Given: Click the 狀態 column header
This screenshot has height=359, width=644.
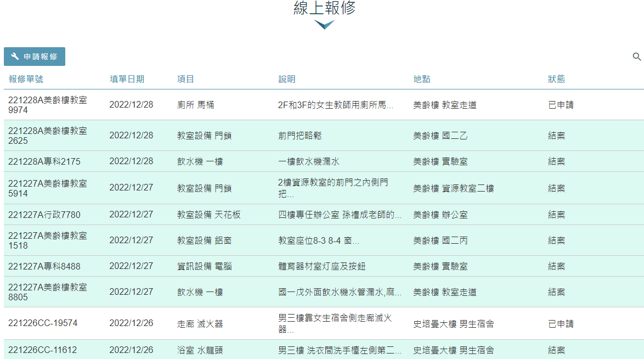Looking at the screenshot, I should 557,79.
